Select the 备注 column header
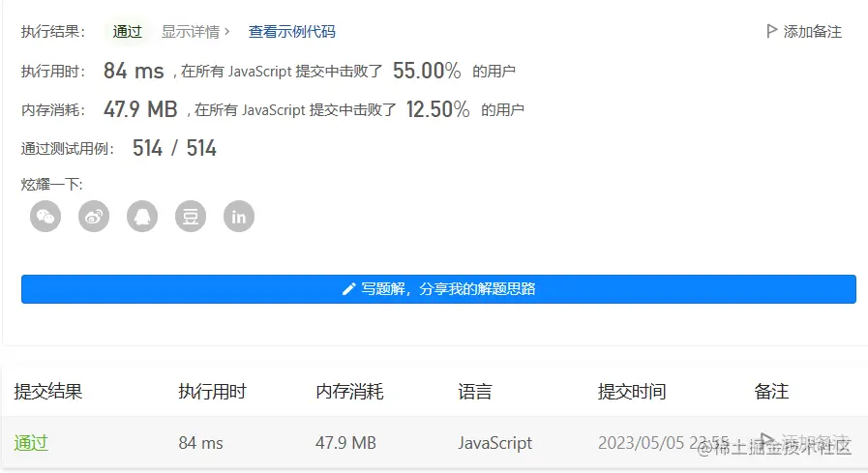Screen dimensions: 868x473 (x=771, y=391)
